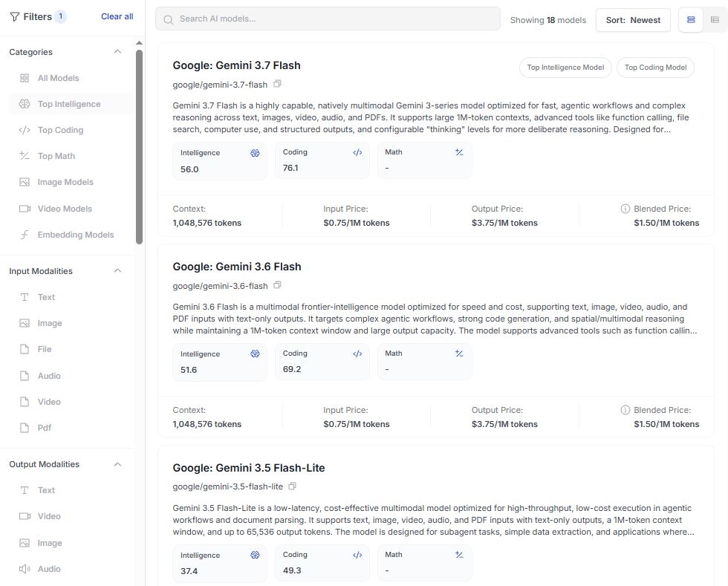The image size is (728, 586).
Task: Click the Image Models picture icon
Action: point(25,182)
